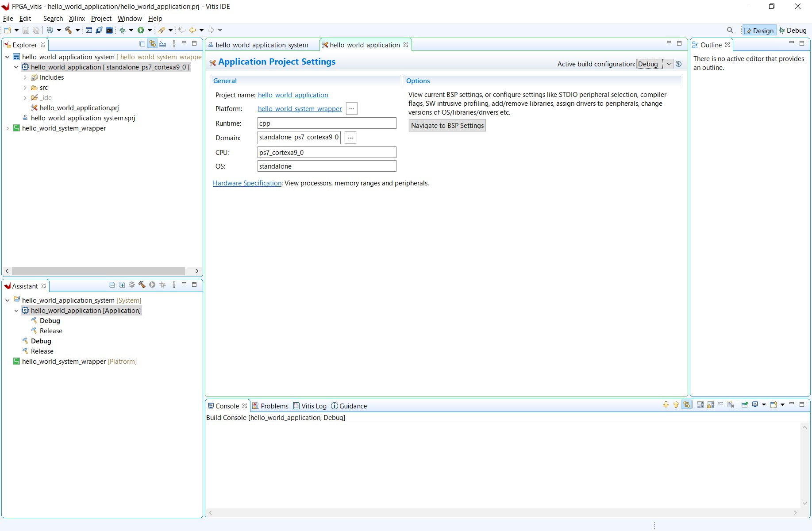Open Assistant view menu (three dots)
Image resolution: width=812 pixels, height=531 pixels.
[x=174, y=285]
